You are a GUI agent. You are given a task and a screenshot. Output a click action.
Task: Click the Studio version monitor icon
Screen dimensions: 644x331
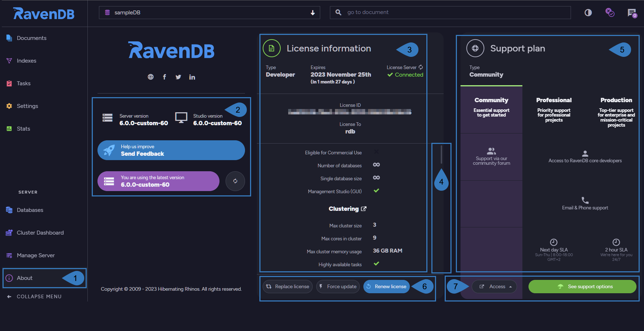(x=181, y=118)
